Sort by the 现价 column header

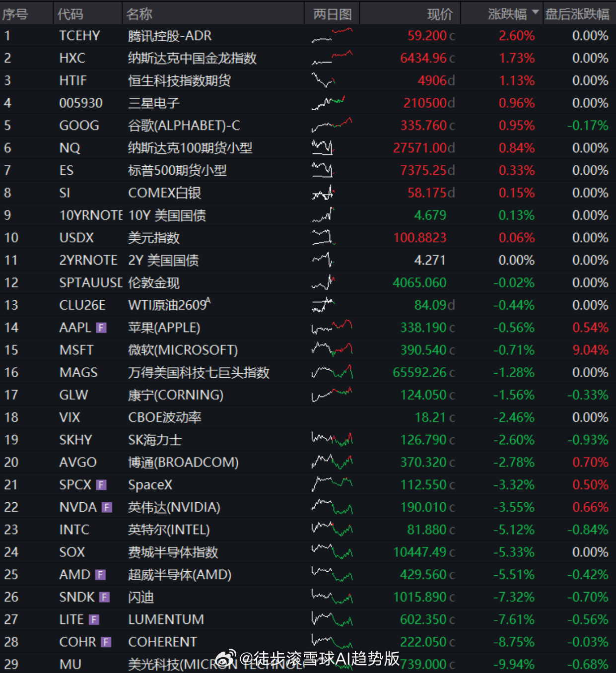click(440, 14)
